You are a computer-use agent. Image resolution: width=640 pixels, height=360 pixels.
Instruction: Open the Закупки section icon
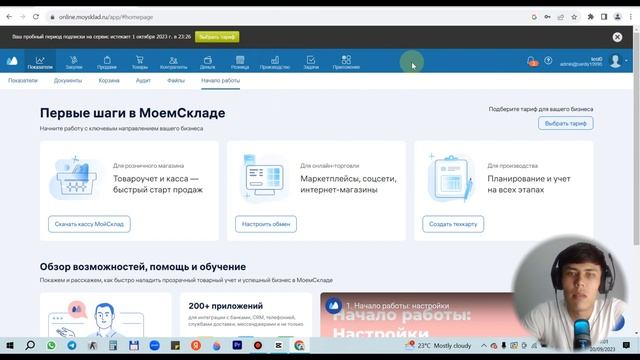(x=74, y=62)
